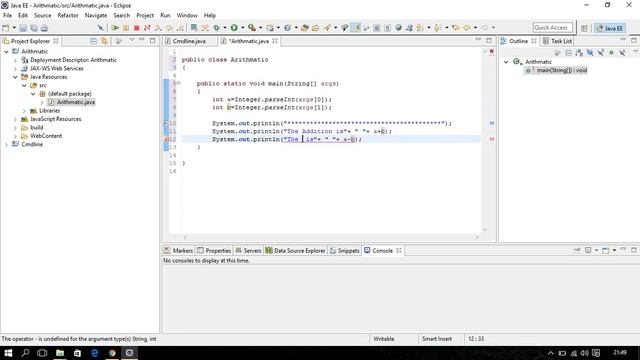The image size is (640, 360).
Task: Switch to Java EE perspective
Action: (609, 28)
